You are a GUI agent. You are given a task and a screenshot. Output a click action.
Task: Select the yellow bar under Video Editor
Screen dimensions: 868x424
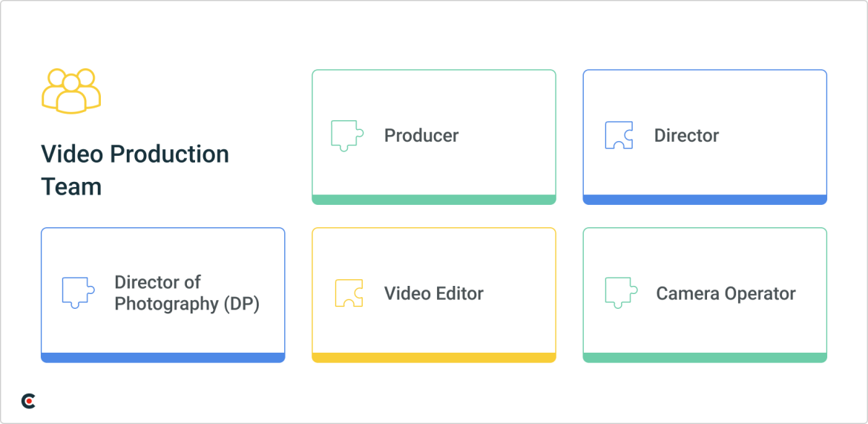point(433,358)
